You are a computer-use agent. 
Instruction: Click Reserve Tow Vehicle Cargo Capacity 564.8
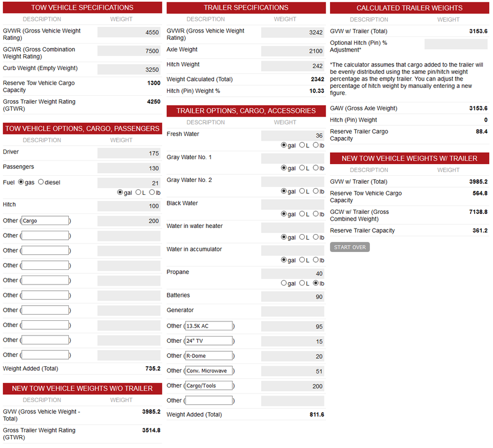pyautogui.click(x=480, y=194)
